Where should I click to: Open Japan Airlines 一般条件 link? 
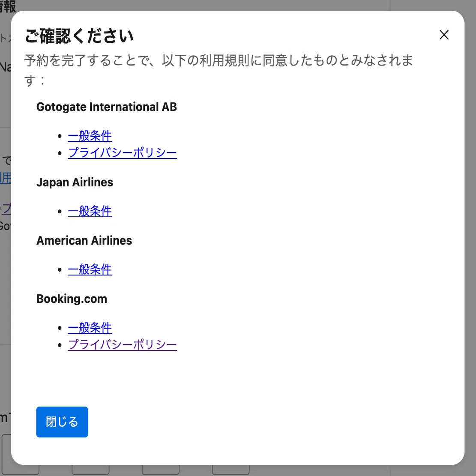click(x=90, y=211)
